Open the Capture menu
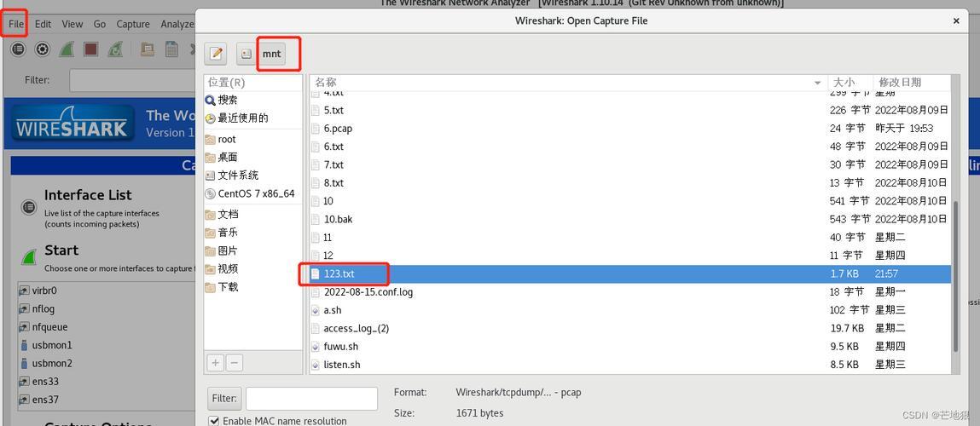Screen dimensions: 980x426 (133, 25)
